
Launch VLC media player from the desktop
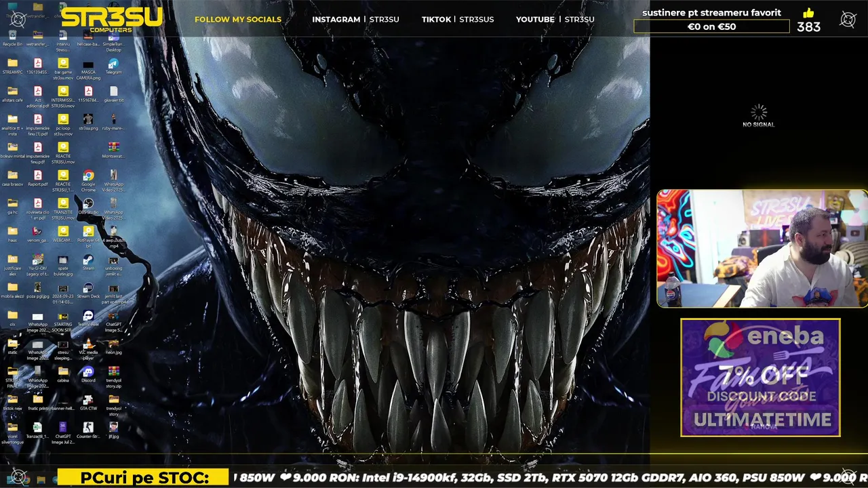(88, 349)
